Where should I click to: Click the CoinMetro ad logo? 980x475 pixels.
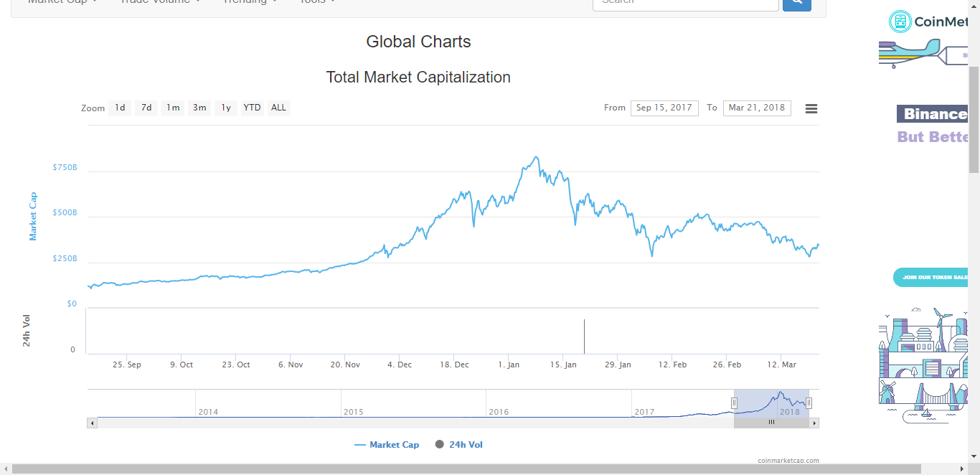(929, 22)
